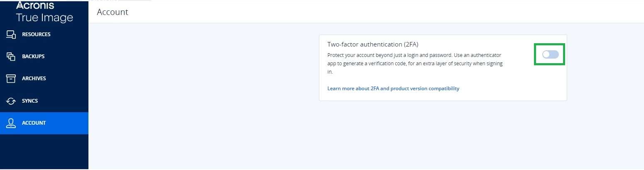
Task: Select the ACCOUNT sidebar label
Action: coord(34,123)
